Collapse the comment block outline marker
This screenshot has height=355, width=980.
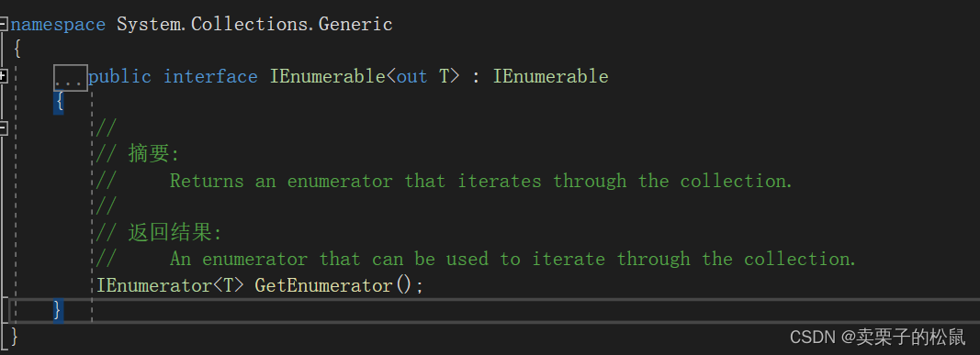[x=3, y=128]
